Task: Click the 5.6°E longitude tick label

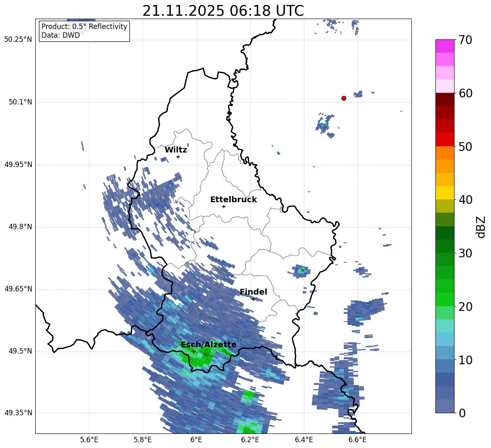Action: 89,440
